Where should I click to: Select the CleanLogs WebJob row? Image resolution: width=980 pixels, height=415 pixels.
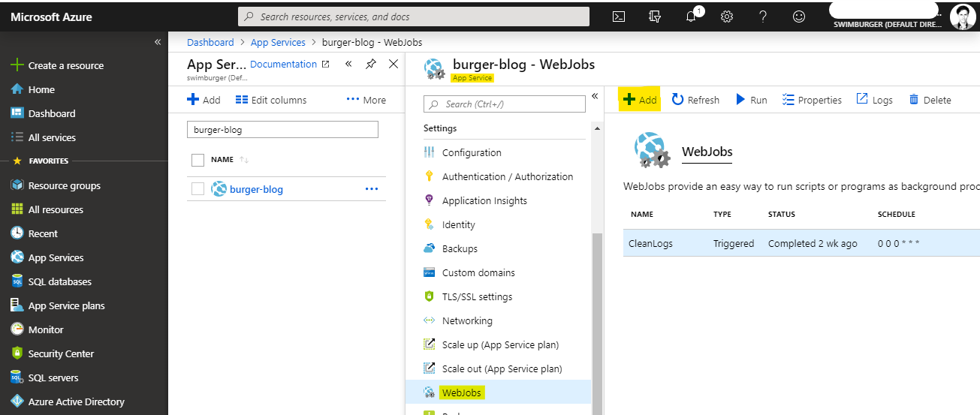click(x=801, y=243)
